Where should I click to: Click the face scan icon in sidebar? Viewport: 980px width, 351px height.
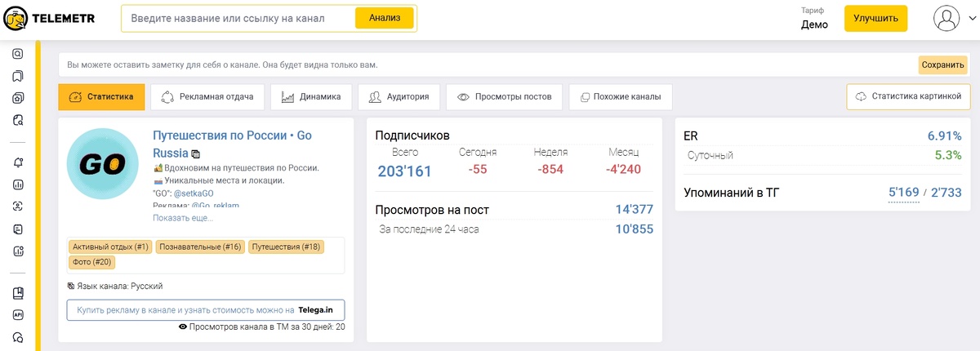click(18, 207)
